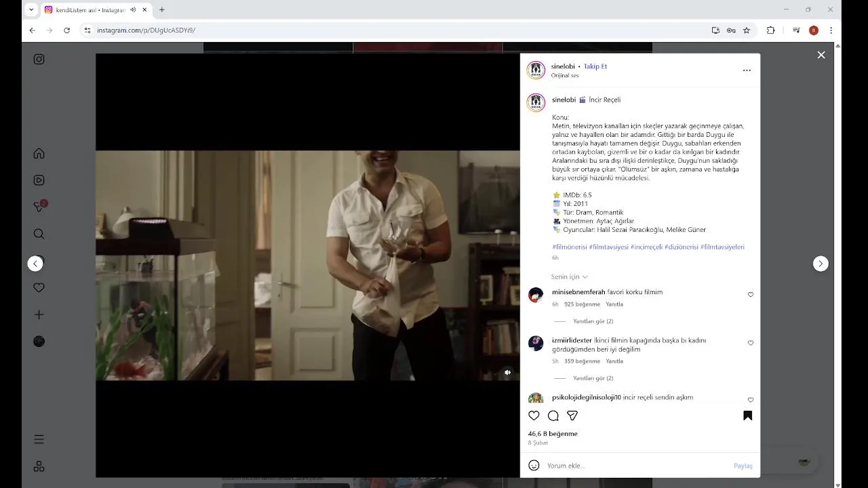
Task: Open Orijinal ses audio link
Action: (565, 75)
